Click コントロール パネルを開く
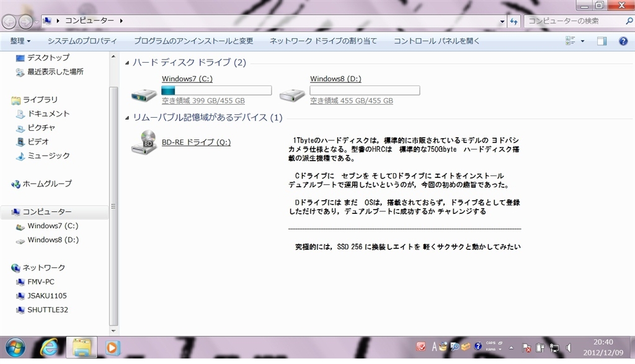Image resolution: width=635 pixels, height=364 pixels. tap(437, 41)
